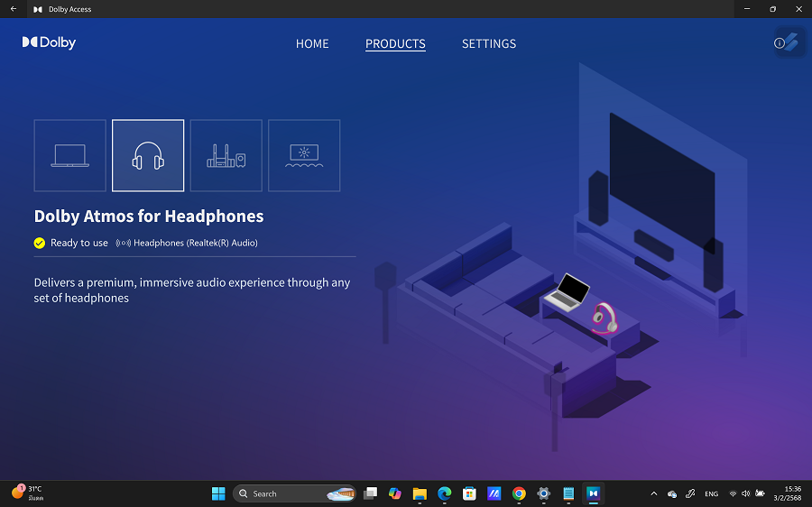Click the Dolby logo
This screenshot has height=507, width=812.
click(49, 42)
